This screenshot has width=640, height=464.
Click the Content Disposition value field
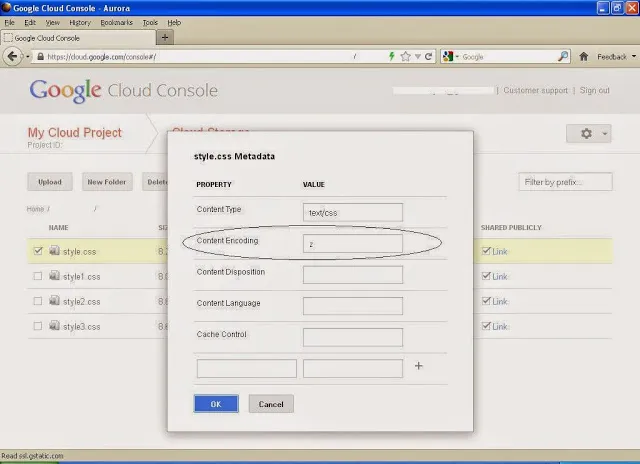point(353,275)
